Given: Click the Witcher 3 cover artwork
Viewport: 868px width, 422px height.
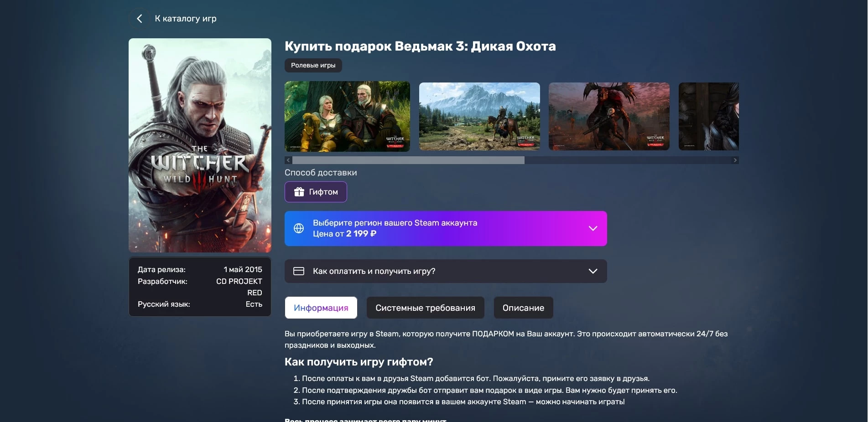Looking at the screenshot, I should pyautogui.click(x=200, y=145).
